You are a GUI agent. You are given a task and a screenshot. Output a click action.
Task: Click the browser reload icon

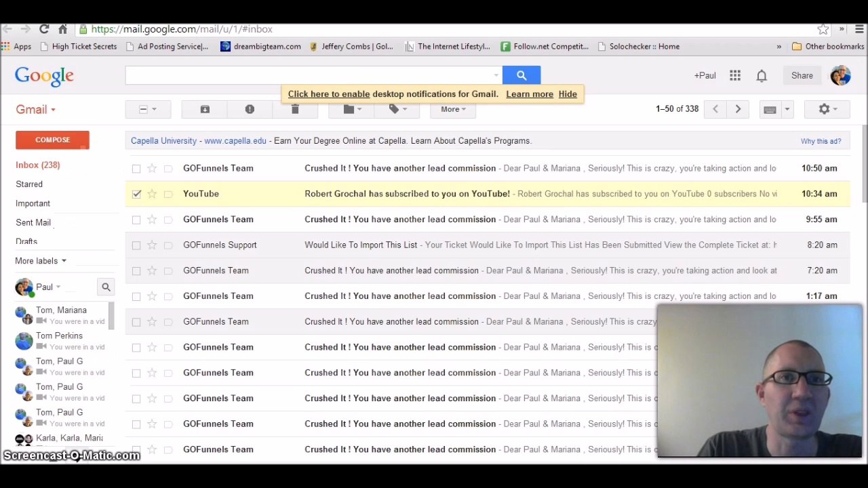[x=44, y=29]
